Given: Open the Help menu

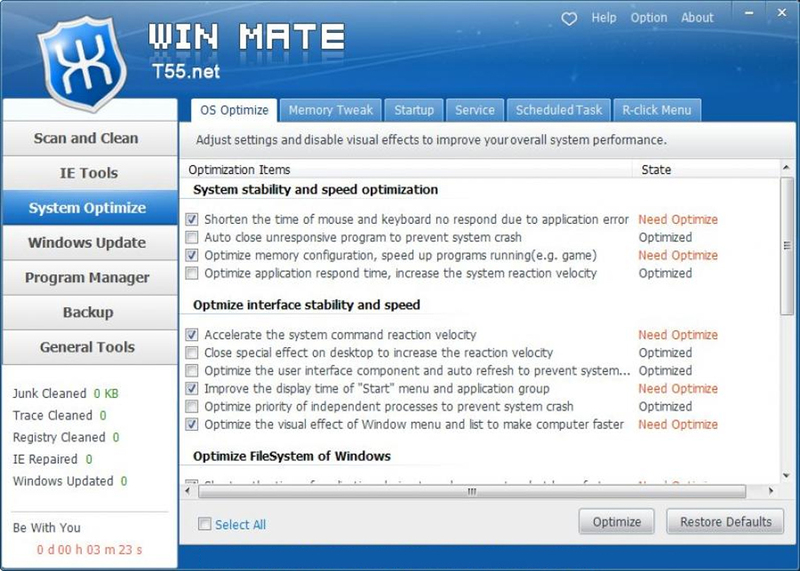Looking at the screenshot, I should [x=604, y=18].
